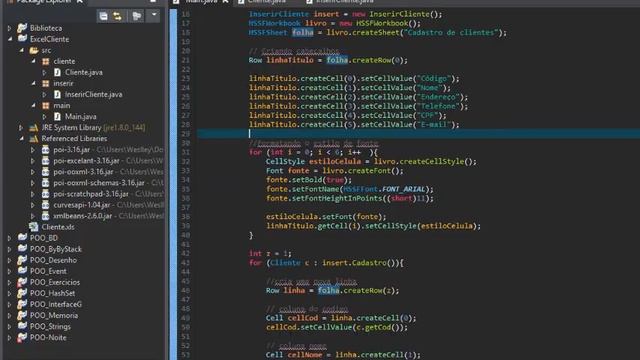Click the xmlbeans-2.6.0.jar jar icon
Screen dimensions: 640x360
pyautogui.click(x=45, y=216)
